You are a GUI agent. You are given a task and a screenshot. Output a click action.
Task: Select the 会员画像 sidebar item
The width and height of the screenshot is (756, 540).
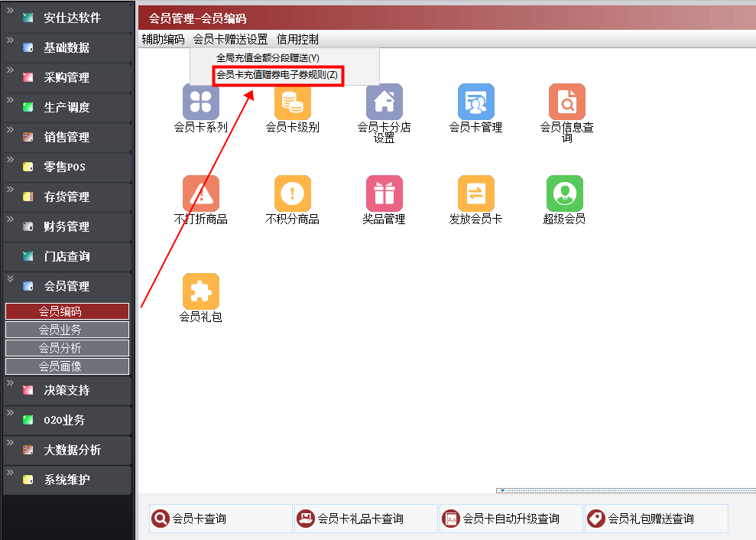point(67,366)
